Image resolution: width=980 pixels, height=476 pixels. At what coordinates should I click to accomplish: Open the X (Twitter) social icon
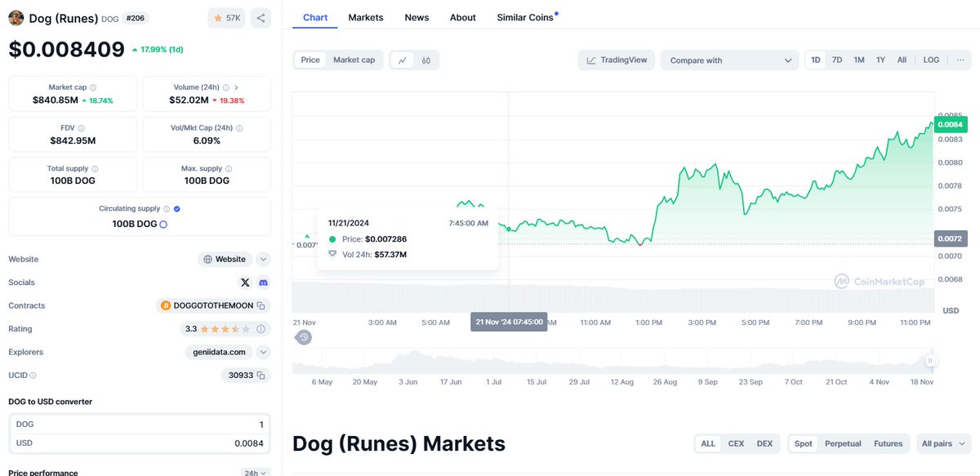245,282
